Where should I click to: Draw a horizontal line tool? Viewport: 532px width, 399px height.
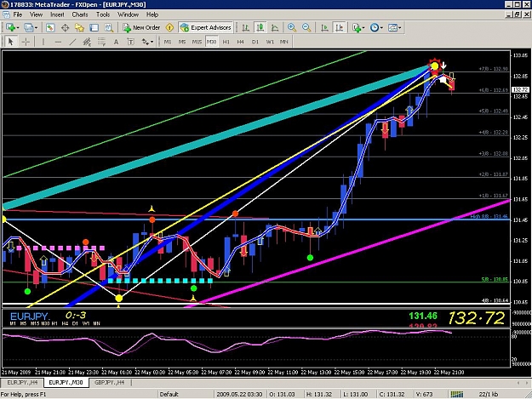coord(58,42)
